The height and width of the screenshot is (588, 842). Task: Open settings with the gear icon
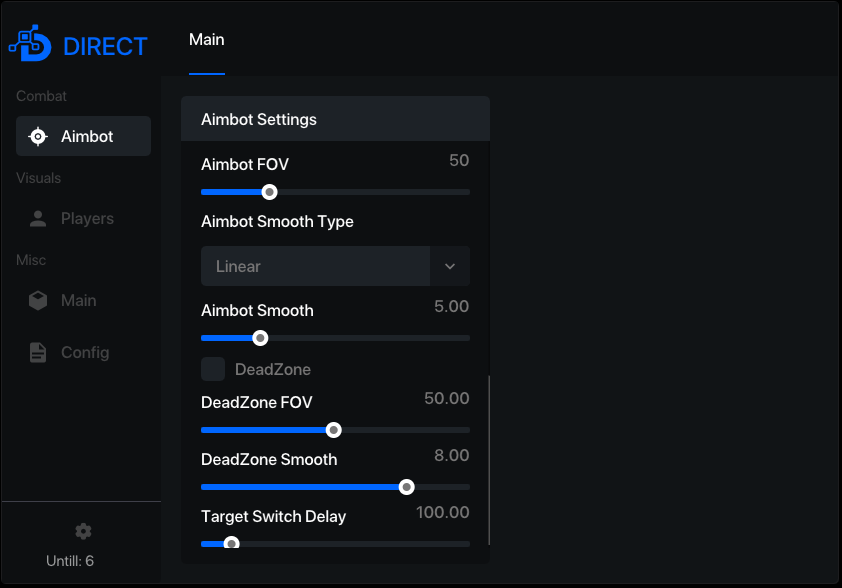[x=83, y=532]
